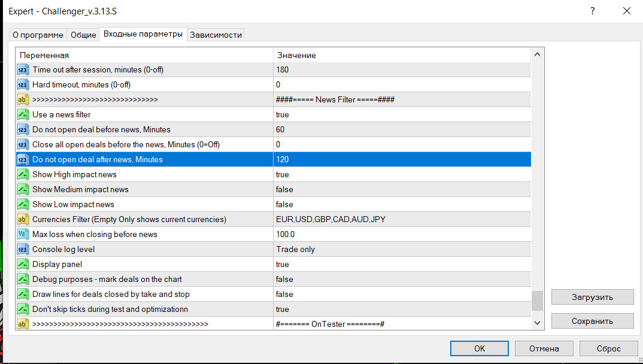Load a preset with the Загрузить button
643x364 pixels.
[x=592, y=297]
